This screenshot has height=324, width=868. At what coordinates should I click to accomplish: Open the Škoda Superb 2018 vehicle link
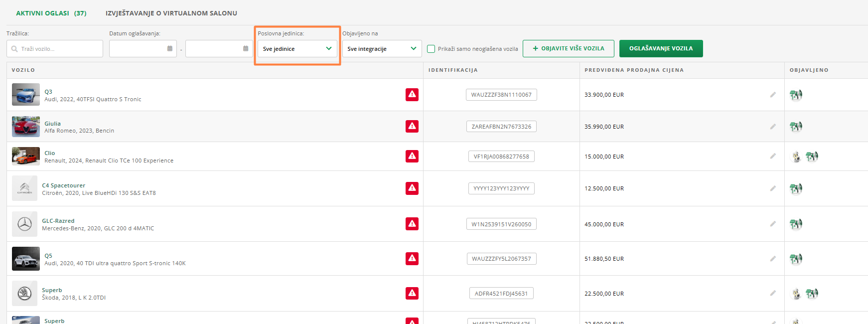(x=52, y=290)
